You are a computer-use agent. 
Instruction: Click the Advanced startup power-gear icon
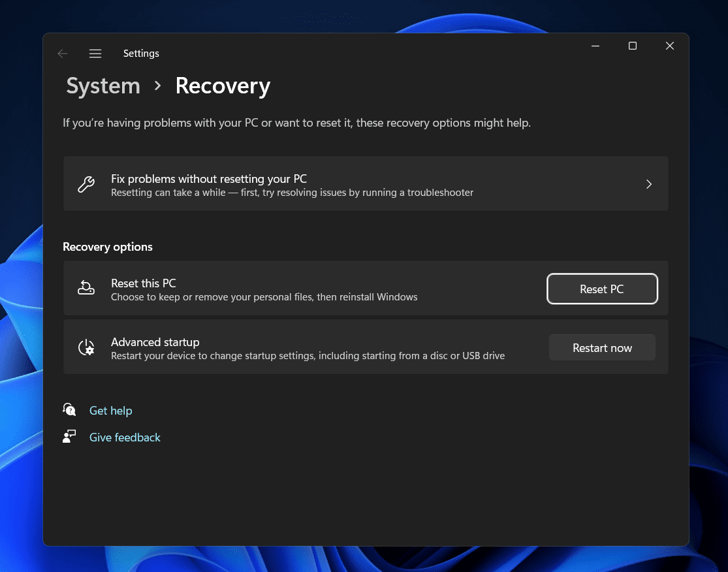click(86, 347)
